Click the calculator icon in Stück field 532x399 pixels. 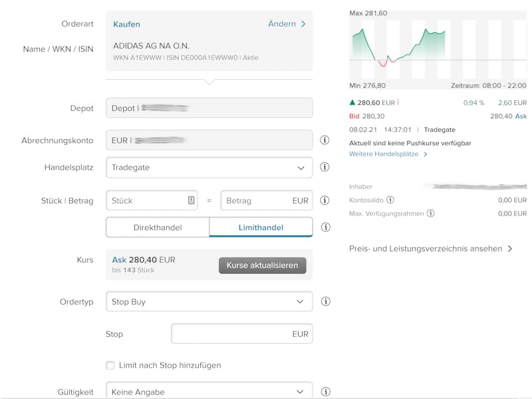pyautogui.click(x=191, y=200)
